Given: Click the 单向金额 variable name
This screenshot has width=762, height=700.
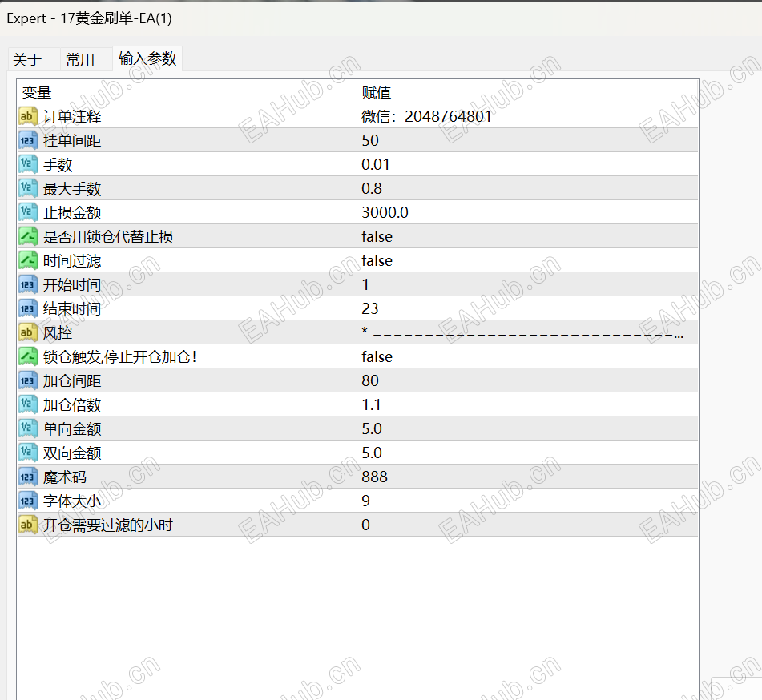Looking at the screenshot, I should (x=72, y=429).
